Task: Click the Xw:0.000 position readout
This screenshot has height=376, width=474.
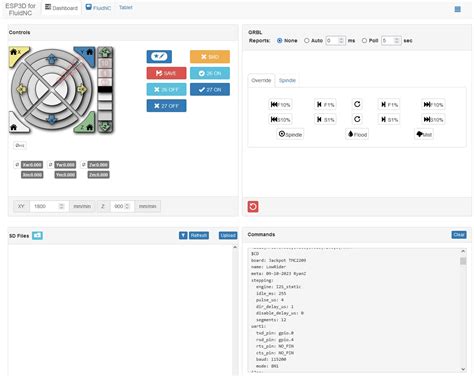Action: [32, 165]
